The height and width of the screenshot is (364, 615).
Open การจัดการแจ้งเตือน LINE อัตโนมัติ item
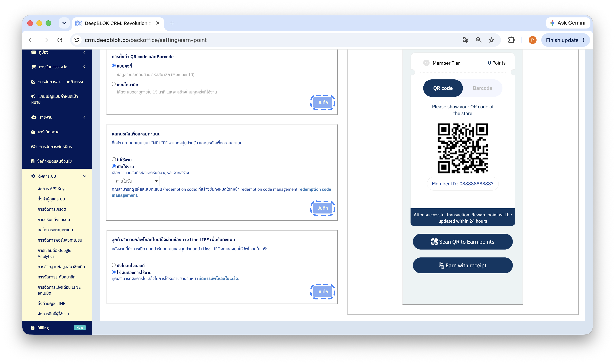pos(59,290)
